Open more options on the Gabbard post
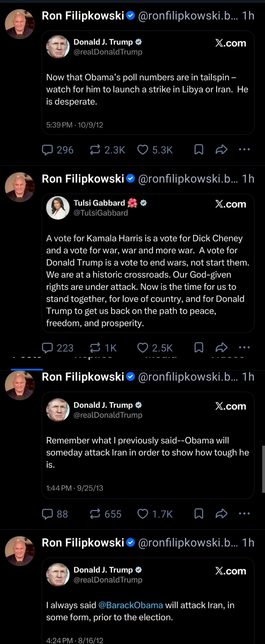The width and height of the screenshot is (265, 644). coord(244,347)
